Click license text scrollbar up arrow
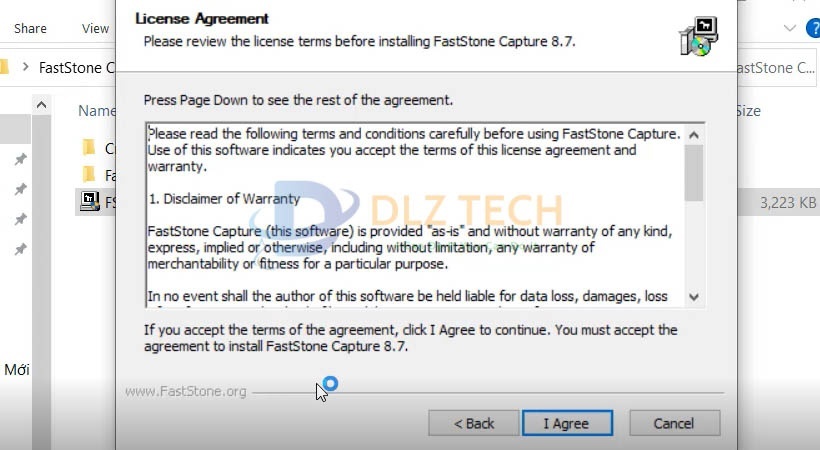The height and width of the screenshot is (450, 820). [x=694, y=136]
